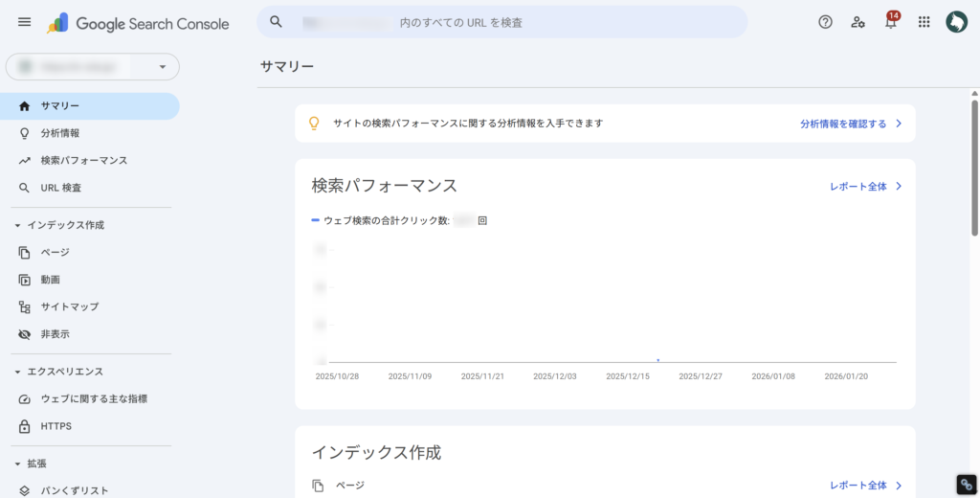Open the property selector dropdown
This screenshot has height=498, width=980.
[x=93, y=66]
